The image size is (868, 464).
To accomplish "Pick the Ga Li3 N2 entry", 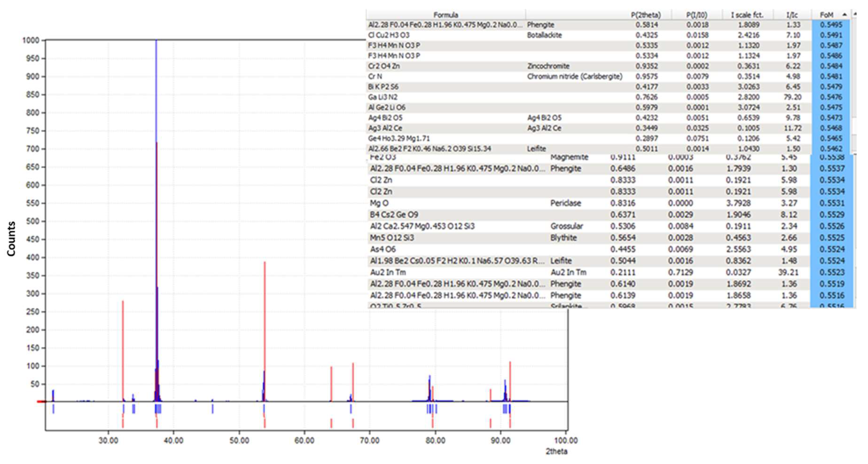I will [x=383, y=97].
